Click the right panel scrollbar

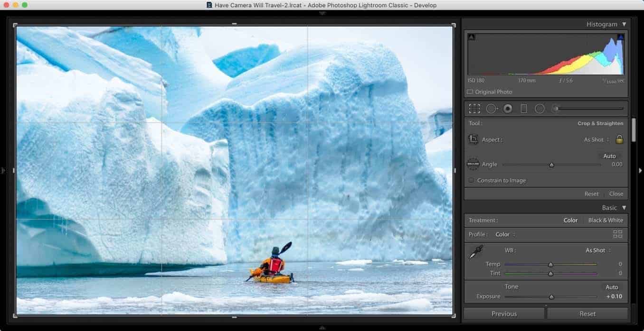point(634,130)
